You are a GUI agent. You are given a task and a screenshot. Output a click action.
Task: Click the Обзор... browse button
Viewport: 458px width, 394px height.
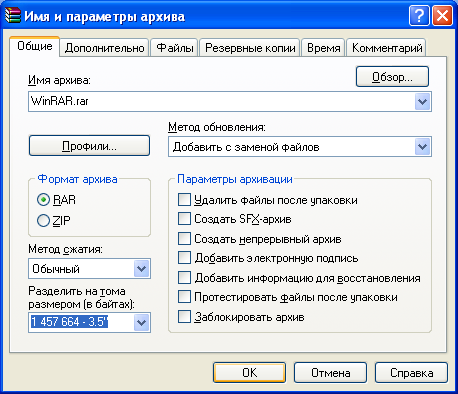[x=392, y=77]
